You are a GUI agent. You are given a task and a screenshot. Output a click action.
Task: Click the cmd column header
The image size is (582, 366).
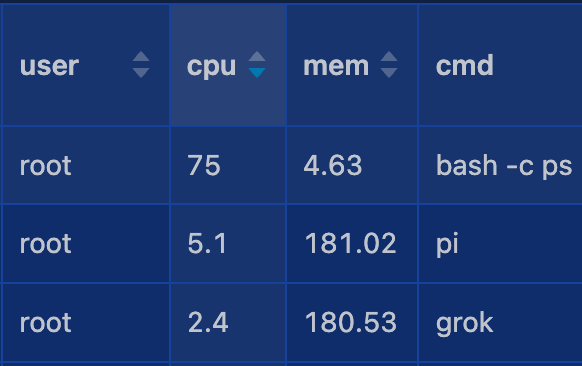coord(500,65)
